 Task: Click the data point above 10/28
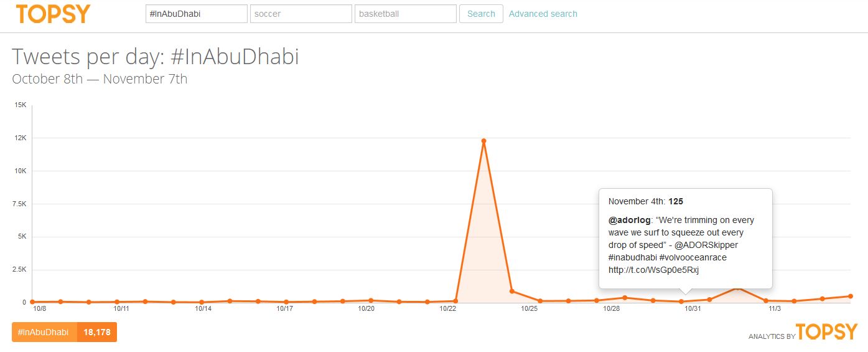[625, 297]
